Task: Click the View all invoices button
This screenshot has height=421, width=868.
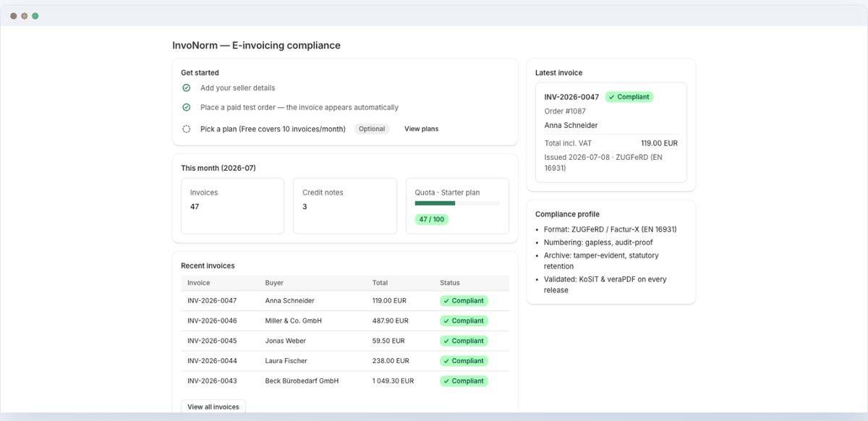Action: (213, 407)
